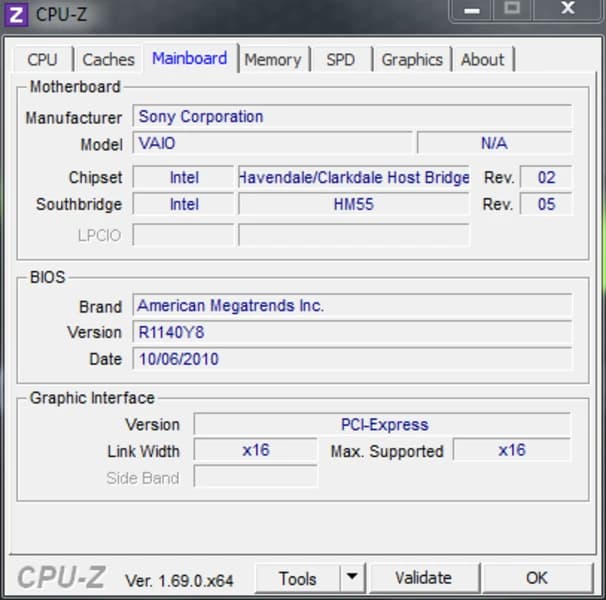Screen dimensions: 606x600
Task: Close the CPU-Z window
Action: point(567,9)
